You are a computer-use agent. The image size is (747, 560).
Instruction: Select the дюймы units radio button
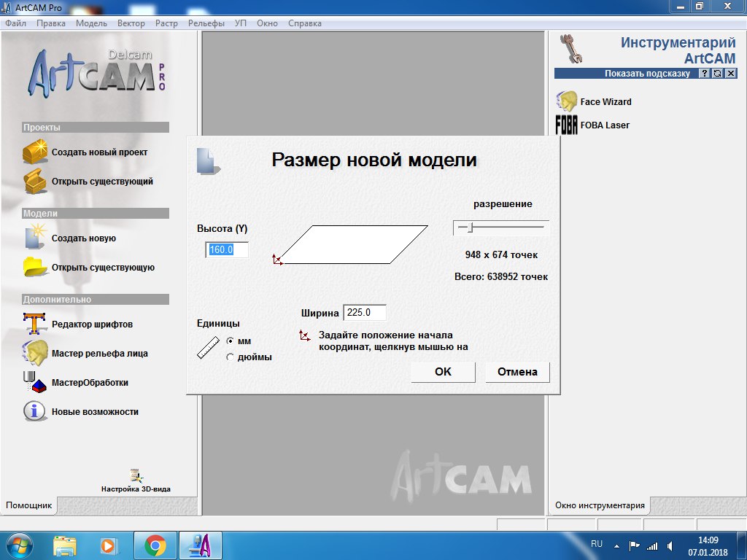coord(230,357)
